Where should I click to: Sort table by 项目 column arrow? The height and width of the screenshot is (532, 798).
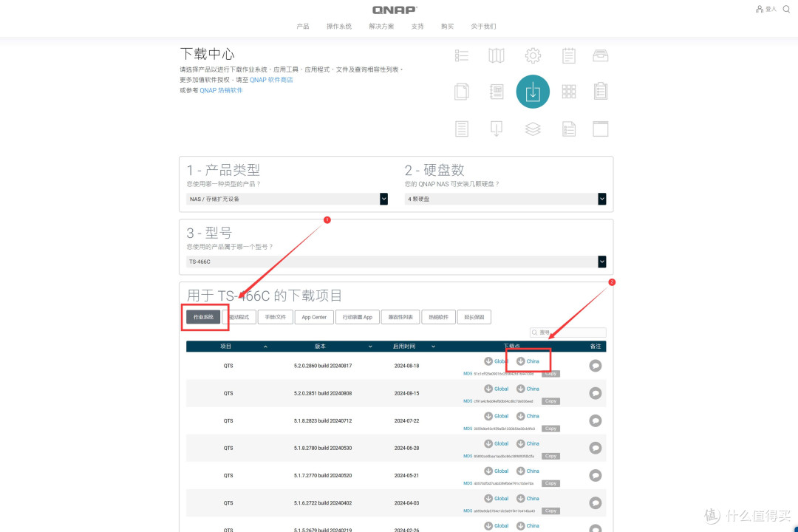click(x=266, y=347)
